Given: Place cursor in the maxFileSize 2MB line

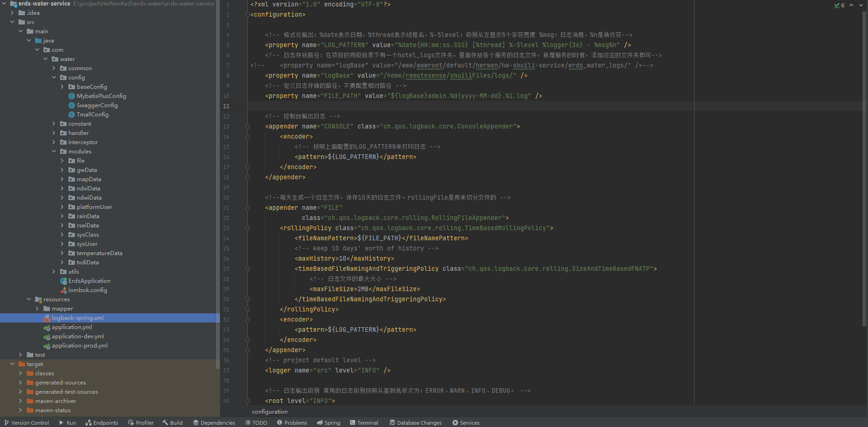Looking at the screenshot, I should point(365,289).
